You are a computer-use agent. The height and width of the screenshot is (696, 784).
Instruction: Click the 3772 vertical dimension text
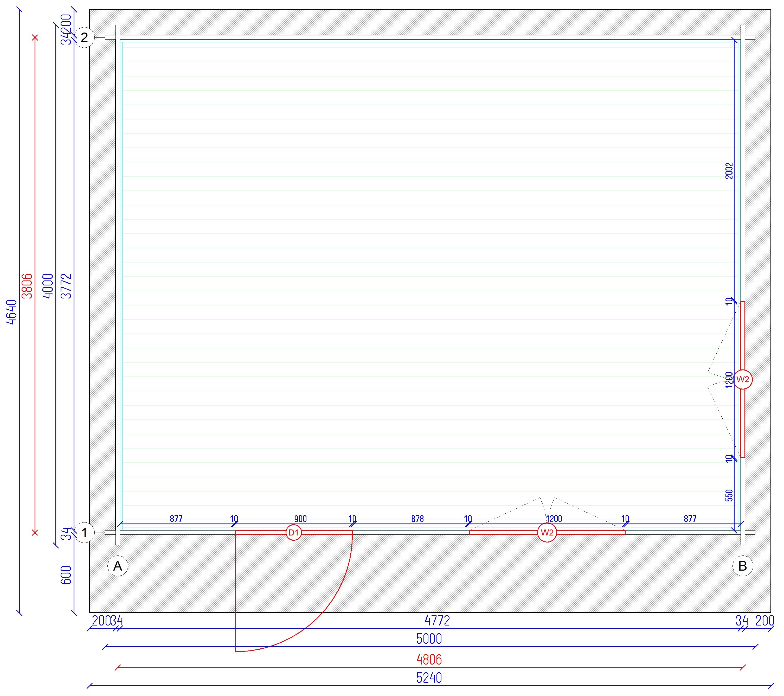tap(66, 286)
